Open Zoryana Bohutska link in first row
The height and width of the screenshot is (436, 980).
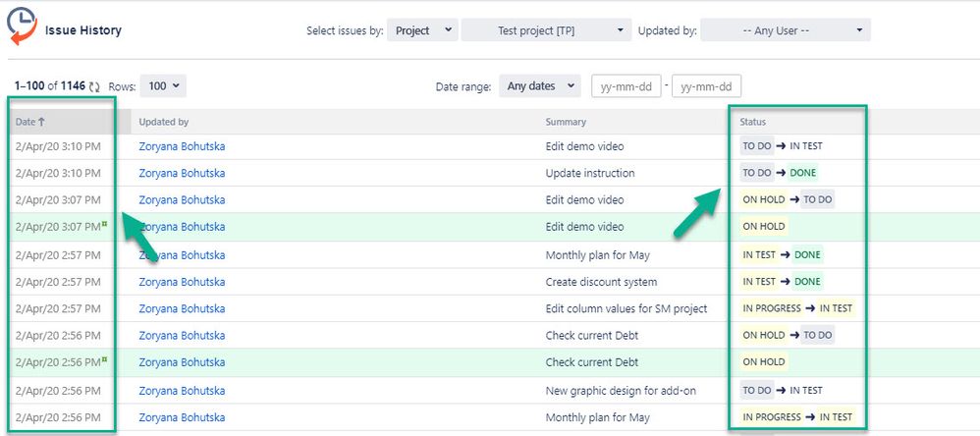coord(182,146)
